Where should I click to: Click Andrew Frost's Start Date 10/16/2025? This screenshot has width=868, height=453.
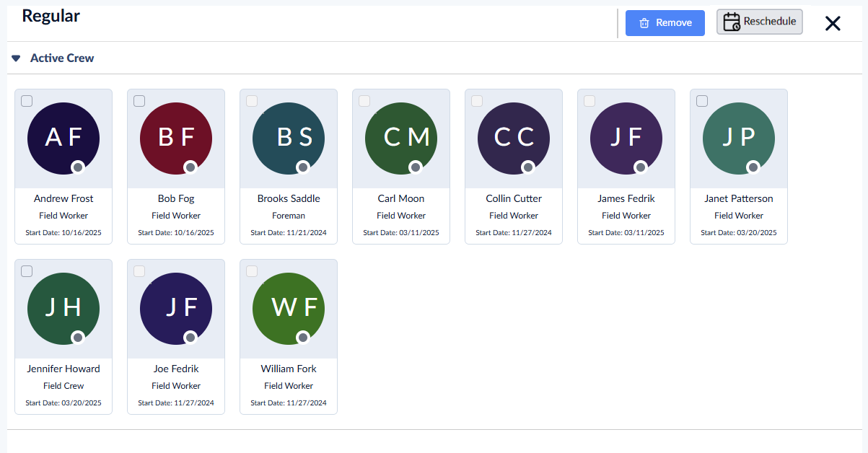(63, 233)
